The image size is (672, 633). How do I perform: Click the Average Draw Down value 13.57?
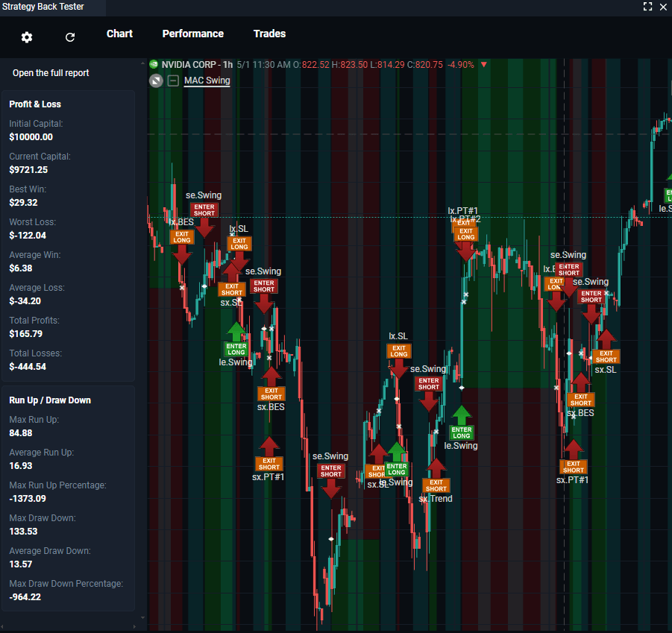coord(21,564)
